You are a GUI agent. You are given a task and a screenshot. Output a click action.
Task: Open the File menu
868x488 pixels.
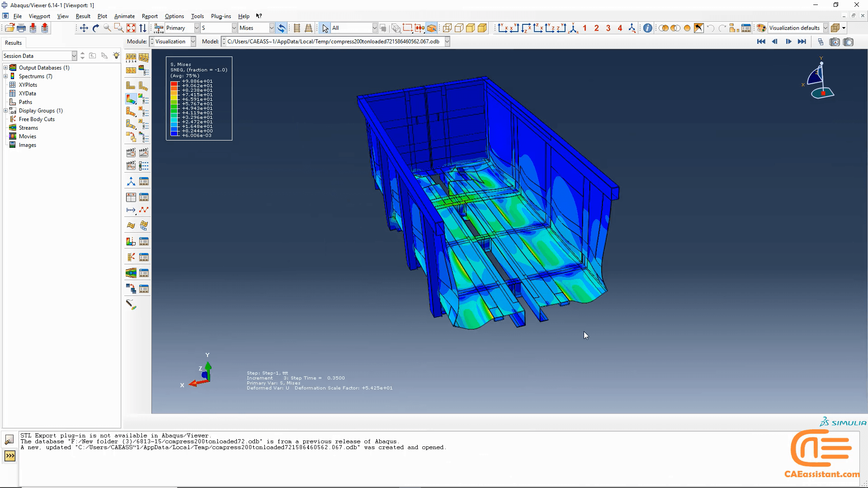coord(18,16)
